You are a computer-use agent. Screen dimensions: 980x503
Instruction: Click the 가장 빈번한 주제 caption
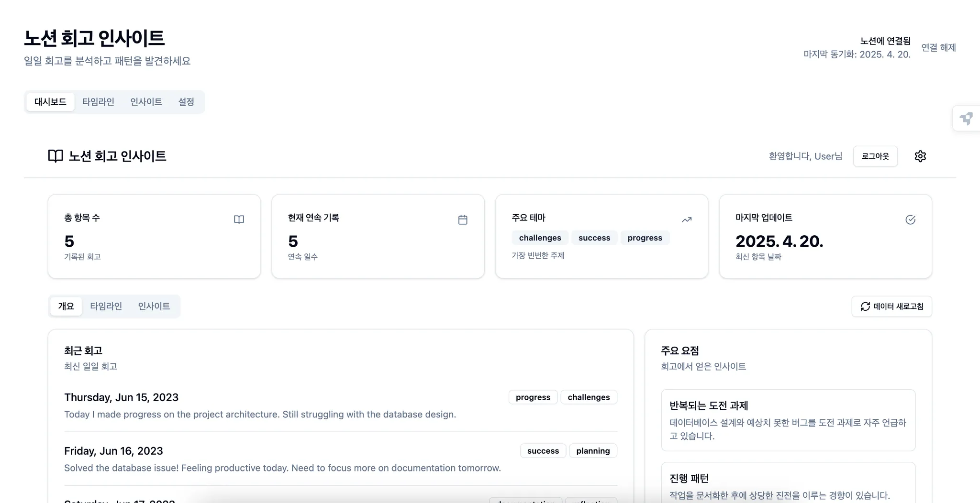tap(538, 256)
